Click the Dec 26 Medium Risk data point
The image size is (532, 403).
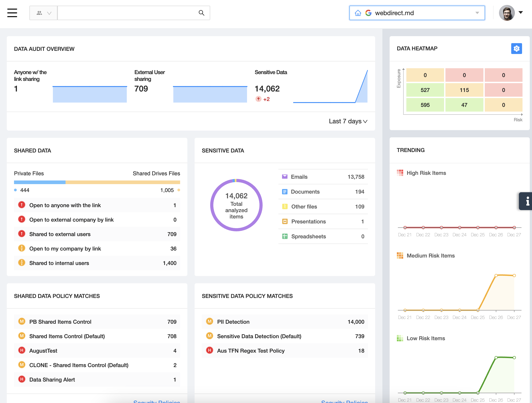point(496,276)
